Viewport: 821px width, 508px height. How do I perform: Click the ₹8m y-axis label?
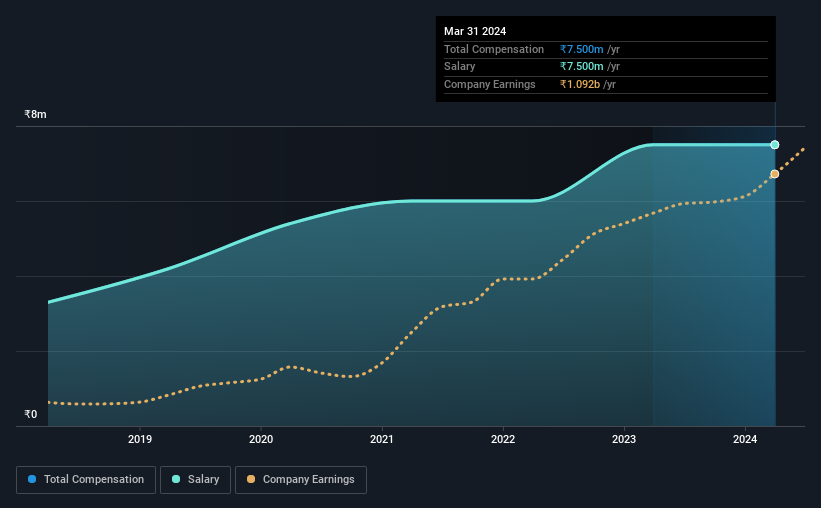[35, 114]
